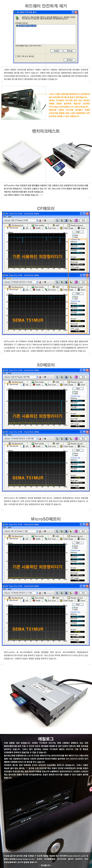The image size is (92, 868).
Task: Click Start in STORAGE DEVICE-A (507 MB) window
Action: coord(78,450)
